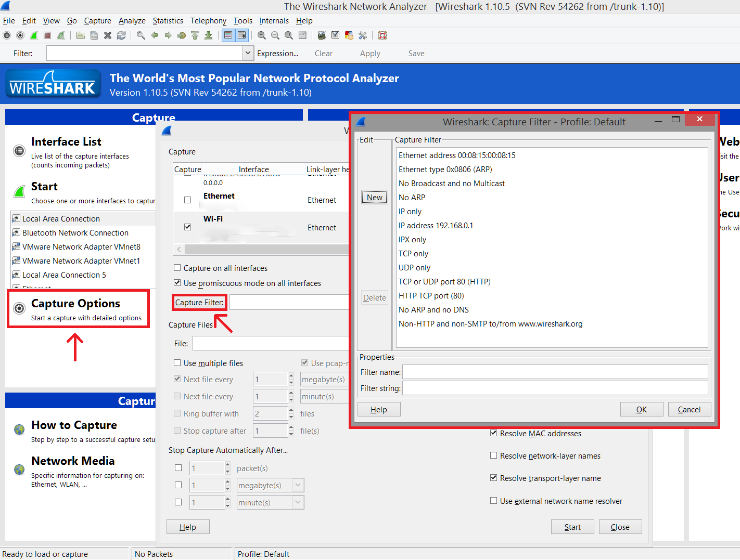The height and width of the screenshot is (560, 740).
Task: Go forward in packet history
Action: click(x=168, y=35)
